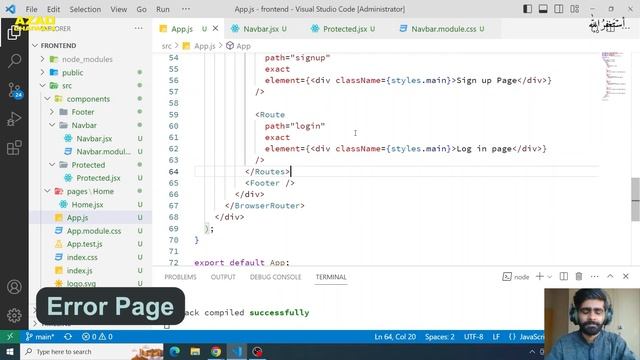Image resolution: width=640 pixels, height=360 pixels.
Task: Open the Accounts menu icon
Action: [14, 287]
